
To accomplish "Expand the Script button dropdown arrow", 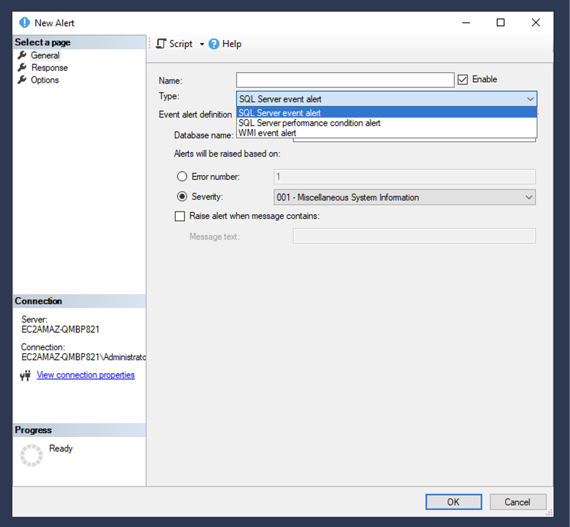I will coord(202,44).
